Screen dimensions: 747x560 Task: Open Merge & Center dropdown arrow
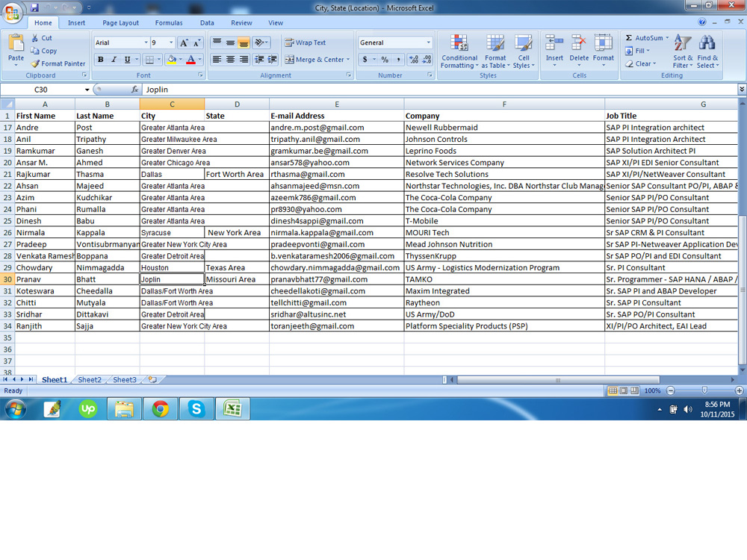tap(348, 60)
